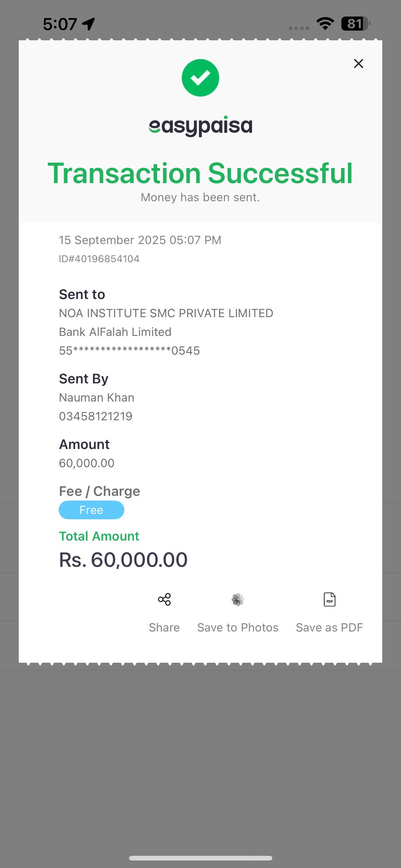Viewport: 401px width, 868px height.
Task: Tap the transaction ID number text
Action: pos(99,259)
